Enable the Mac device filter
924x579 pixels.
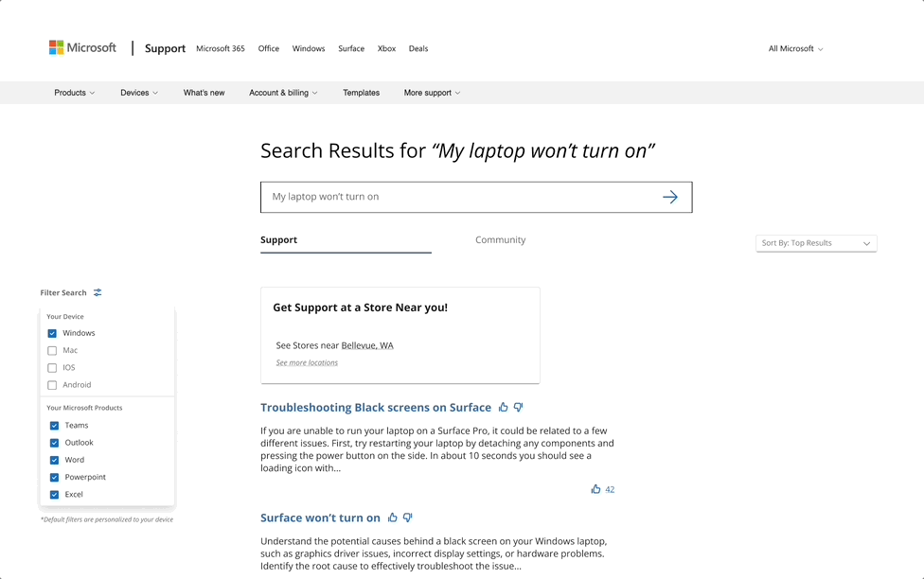pyautogui.click(x=53, y=350)
